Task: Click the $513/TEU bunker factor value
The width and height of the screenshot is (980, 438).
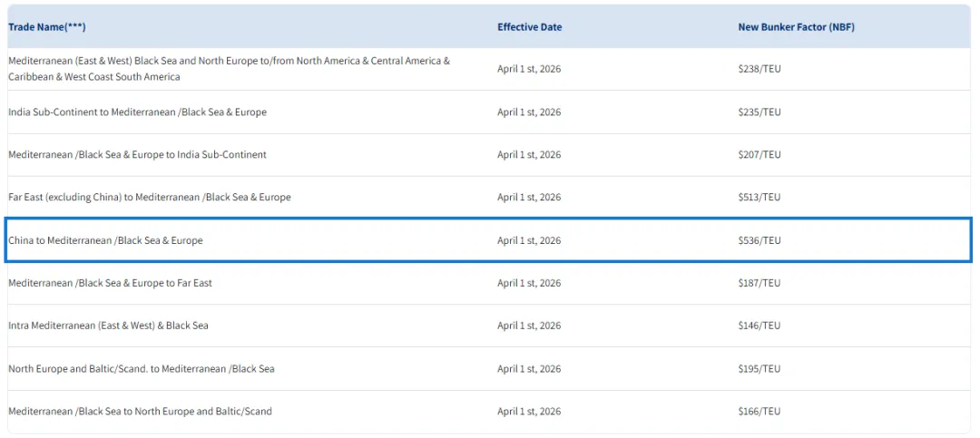Action: click(759, 198)
